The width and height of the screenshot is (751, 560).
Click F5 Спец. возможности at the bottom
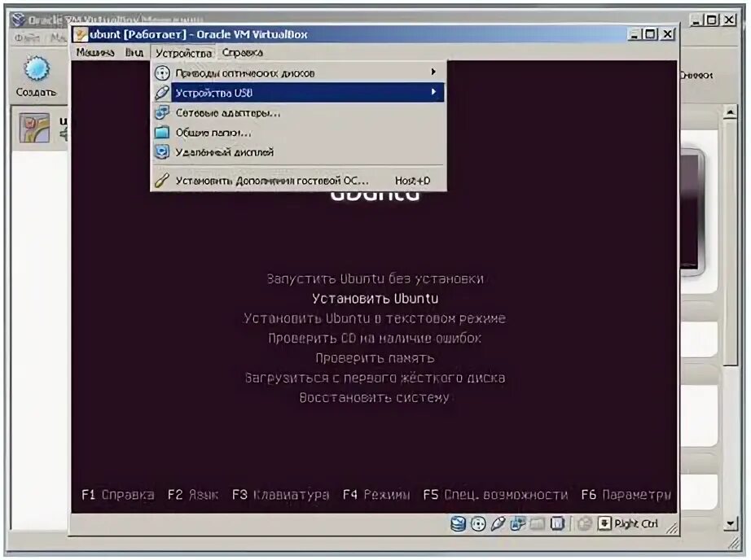(x=495, y=494)
